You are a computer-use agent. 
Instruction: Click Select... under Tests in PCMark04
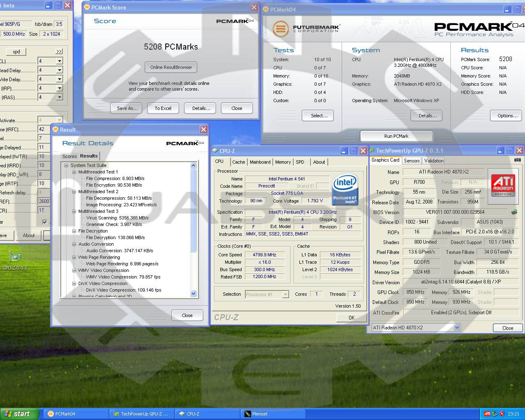tap(318, 116)
